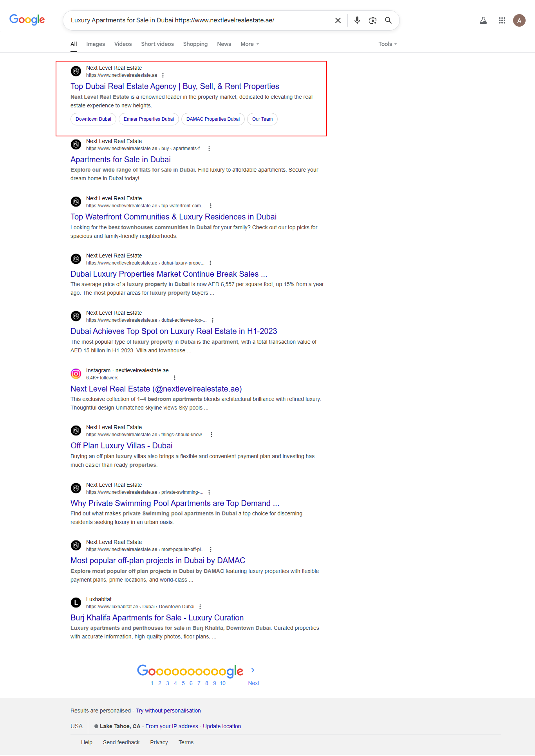
Task: Click the next page chevron arrow
Action: tap(253, 670)
